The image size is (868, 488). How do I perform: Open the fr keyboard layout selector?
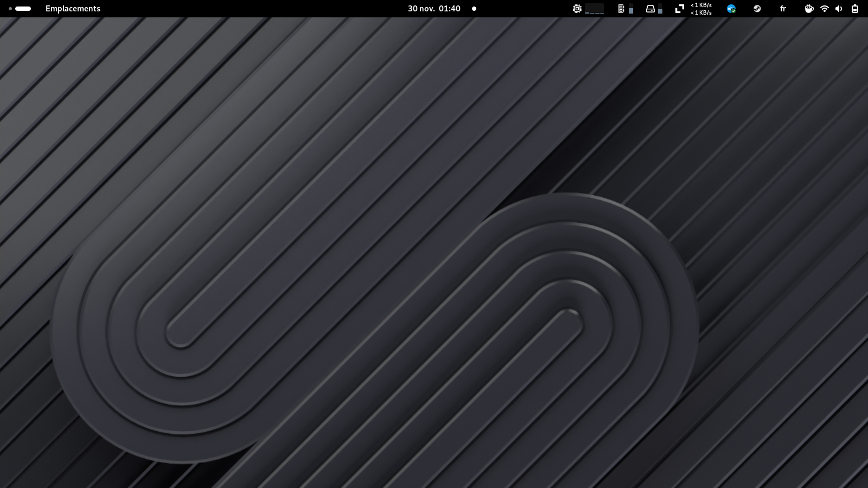point(783,9)
